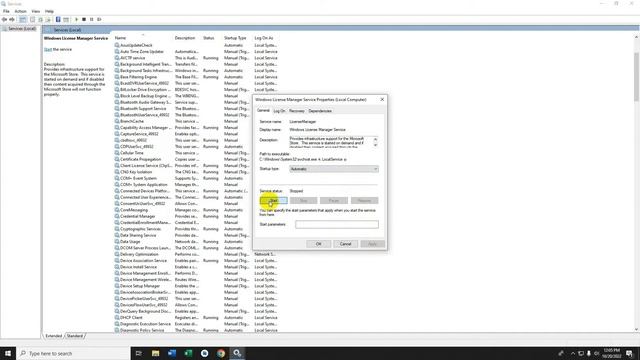
Task: Open Task View from the taskbar
Action: coord(139,353)
